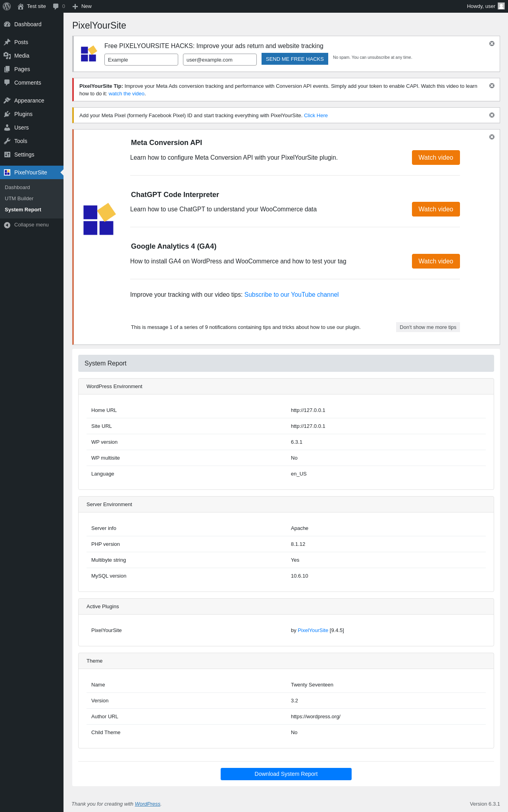
Task: Open the Media menu
Action: (x=32, y=56)
